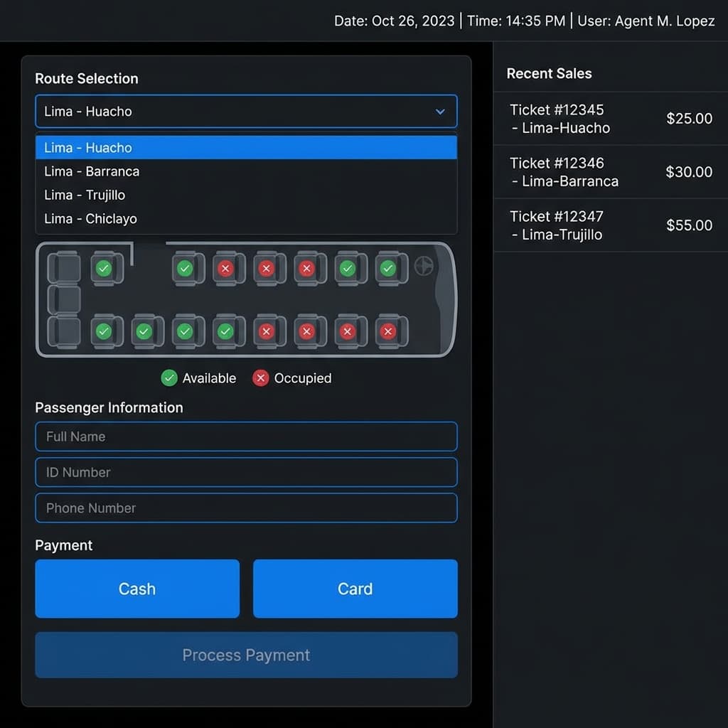Select the leftmost available seat in the bottom row
Image resolution: width=728 pixels, height=728 pixels.
point(105,331)
